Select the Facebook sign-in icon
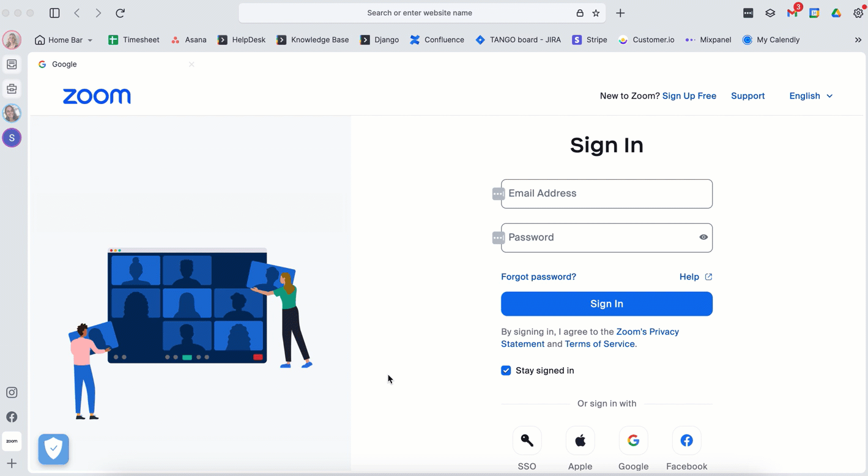This screenshot has height=476, width=868. click(686, 441)
